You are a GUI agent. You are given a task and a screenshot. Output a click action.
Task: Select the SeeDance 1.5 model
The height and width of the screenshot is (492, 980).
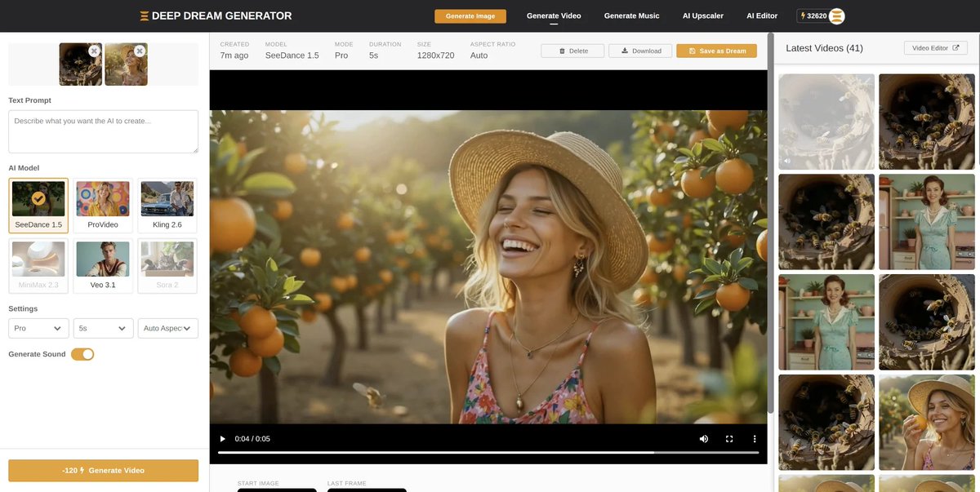click(x=38, y=206)
